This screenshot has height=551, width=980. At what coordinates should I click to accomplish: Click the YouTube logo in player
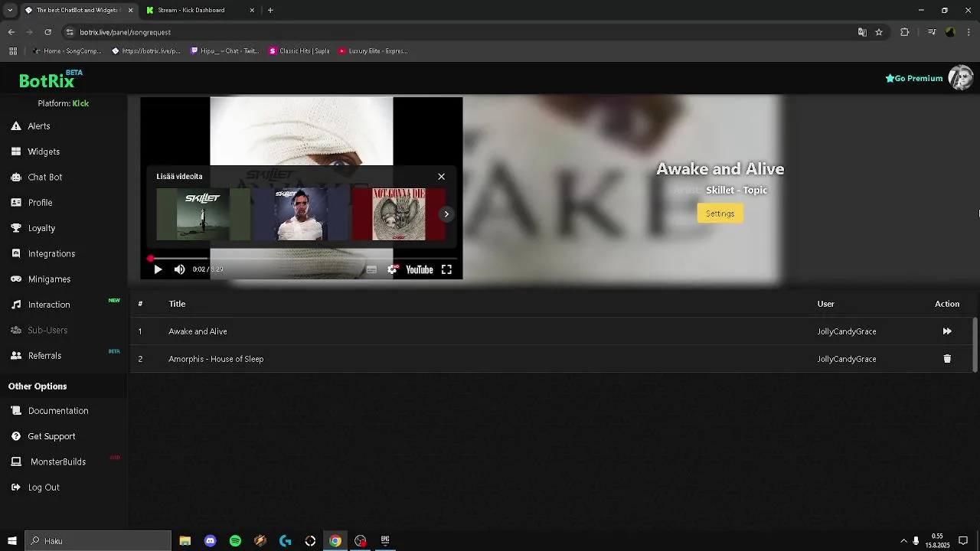pos(419,269)
